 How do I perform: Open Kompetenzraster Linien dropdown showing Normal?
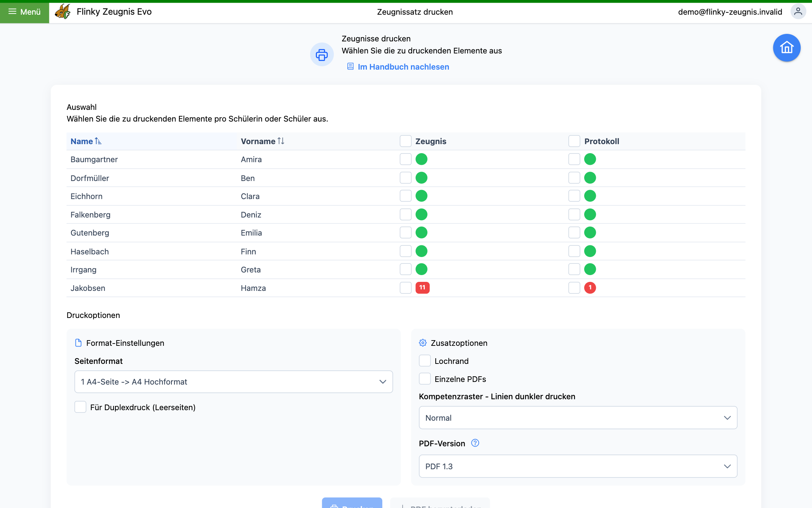pos(578,418)
